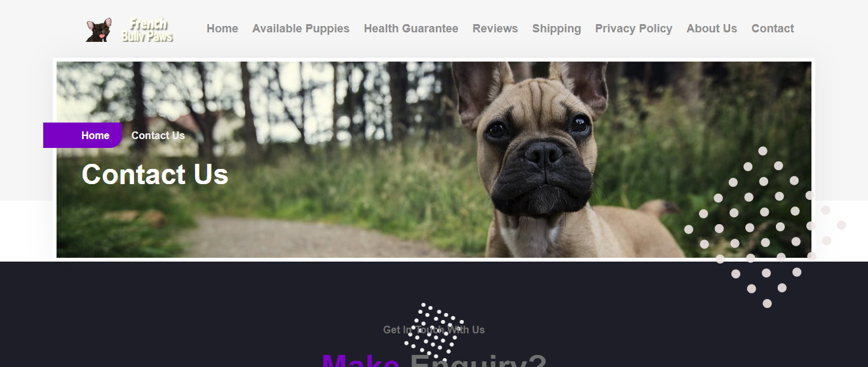Screen dimensions: 868x367
Task: Open the Home navigation link
Action: (222, 29)
